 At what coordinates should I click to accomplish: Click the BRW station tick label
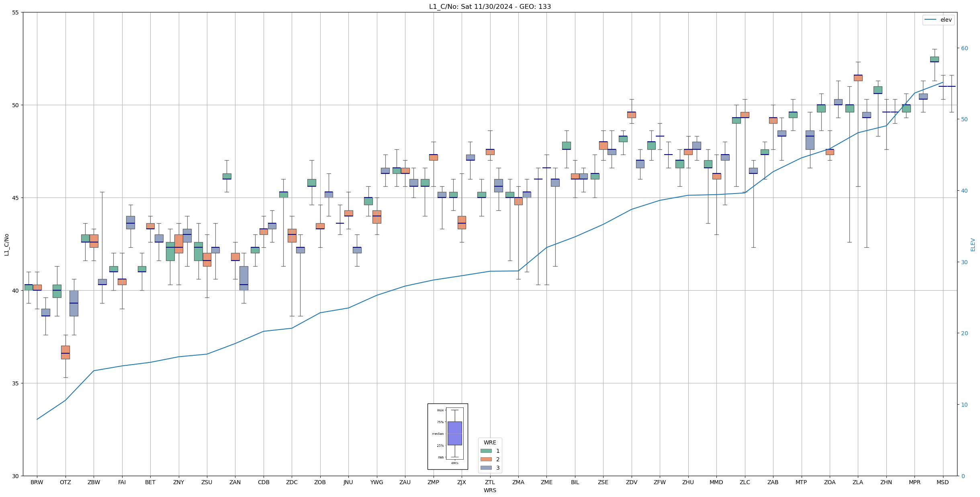[x=37, y=482]
